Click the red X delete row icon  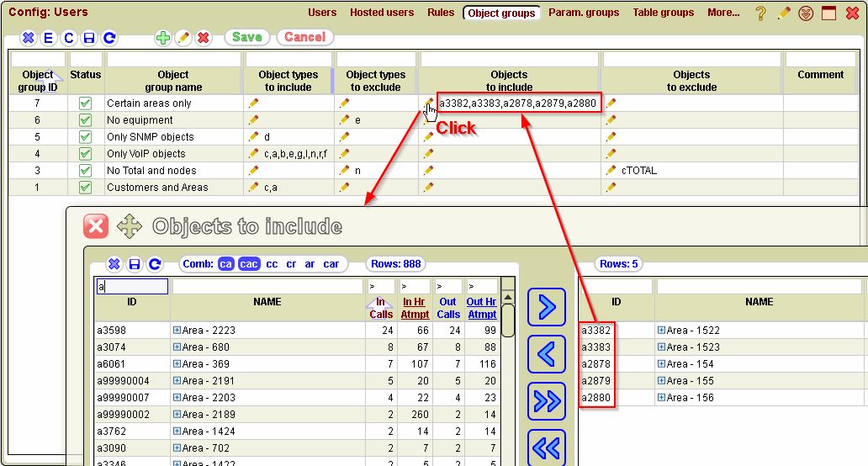click(x=204, y=38)
